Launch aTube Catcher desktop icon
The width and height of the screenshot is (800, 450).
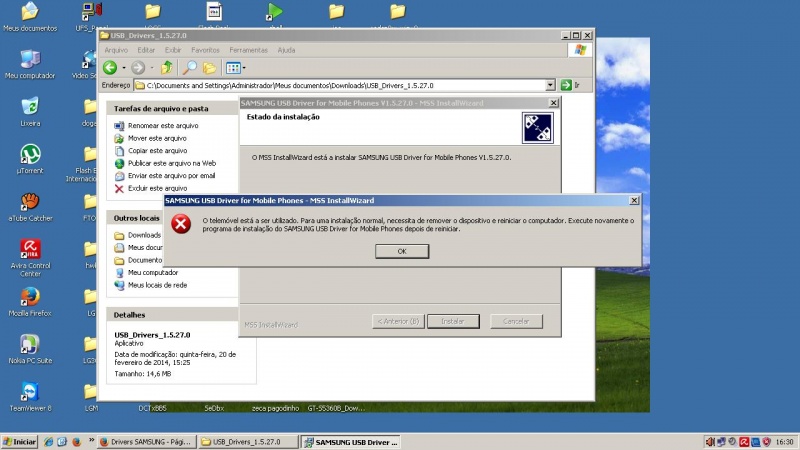point(30,207)
